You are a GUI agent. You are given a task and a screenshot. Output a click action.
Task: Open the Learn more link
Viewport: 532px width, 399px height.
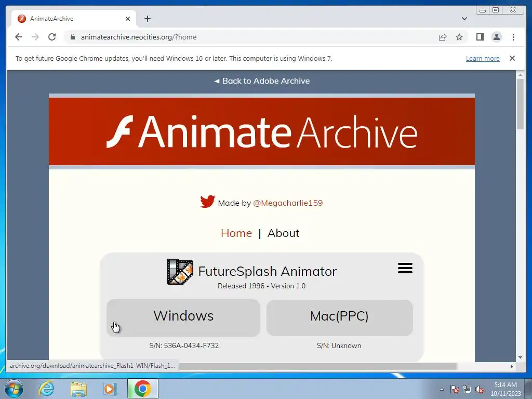point(483,58)
